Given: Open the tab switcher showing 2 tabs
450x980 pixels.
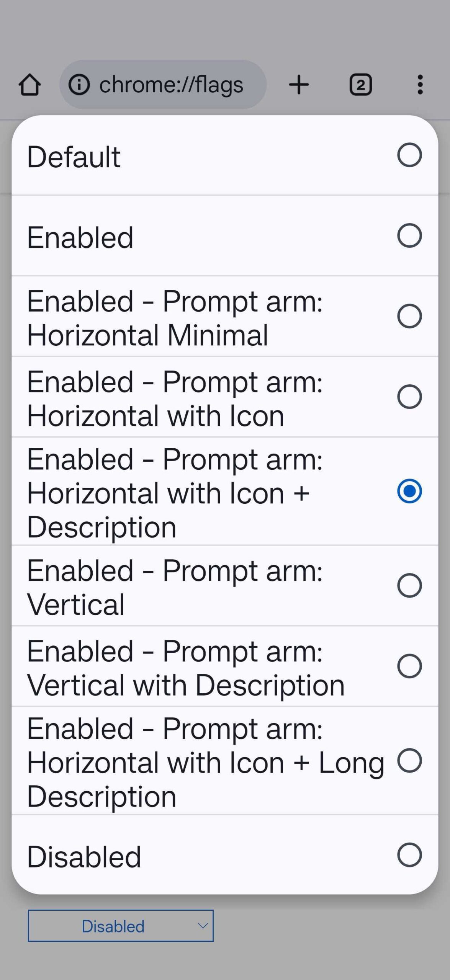Looking at the screenshot, I should click(x=360, y=85).
